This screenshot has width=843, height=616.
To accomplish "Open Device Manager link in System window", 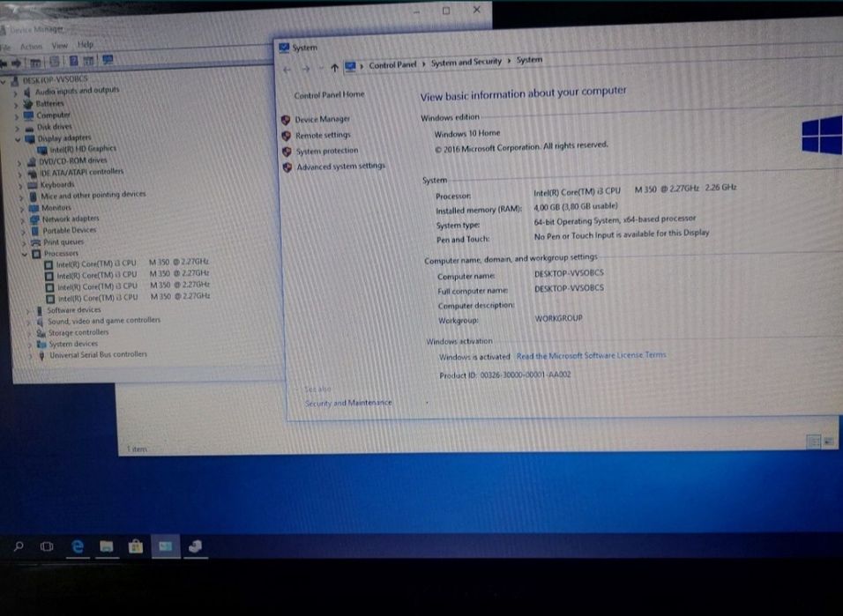I will [x=322, y=119].
